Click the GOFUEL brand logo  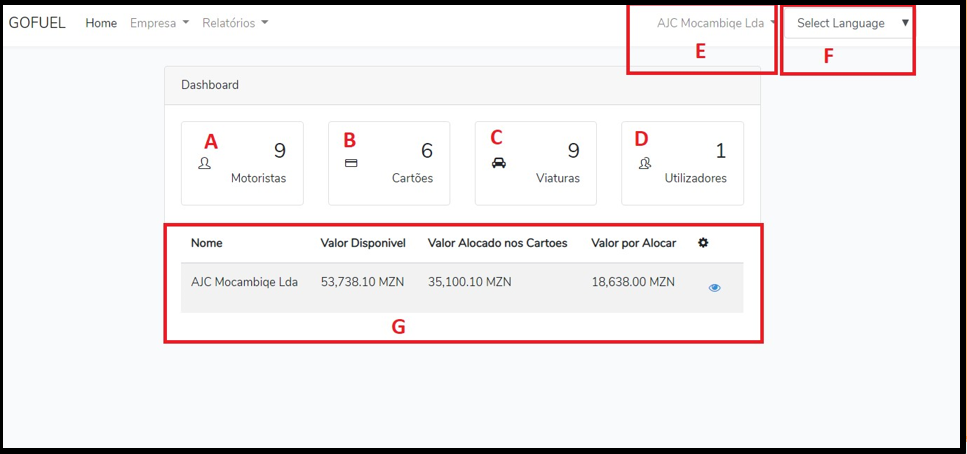coord(37,23)
